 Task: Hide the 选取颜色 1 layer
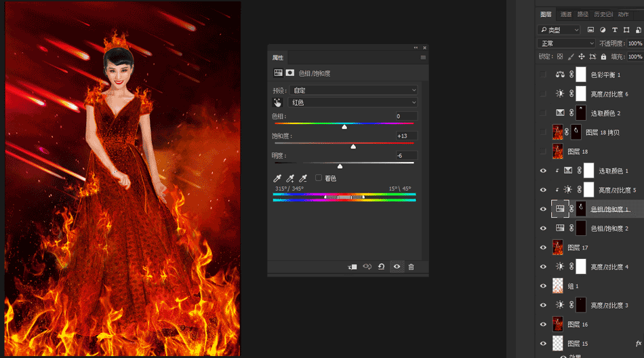543,171
